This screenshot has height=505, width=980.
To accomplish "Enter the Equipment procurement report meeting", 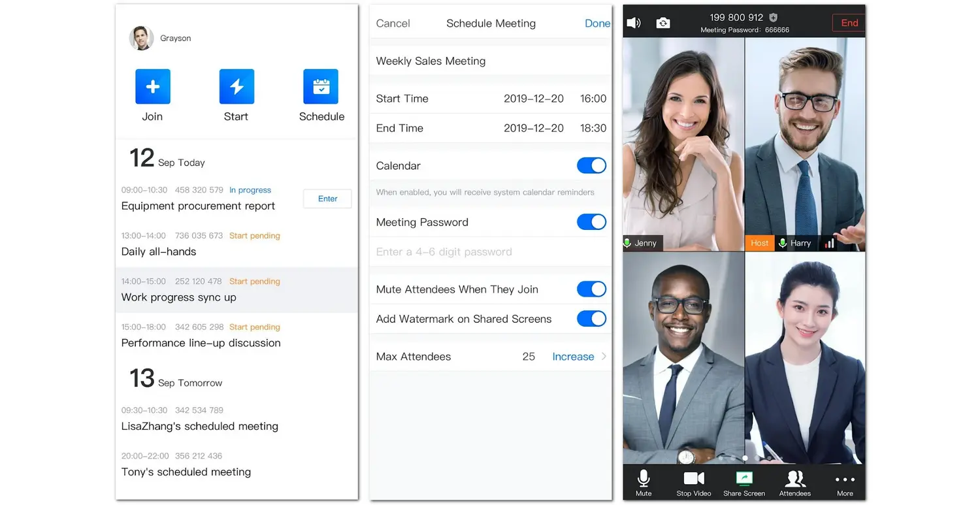I will 327,199.
